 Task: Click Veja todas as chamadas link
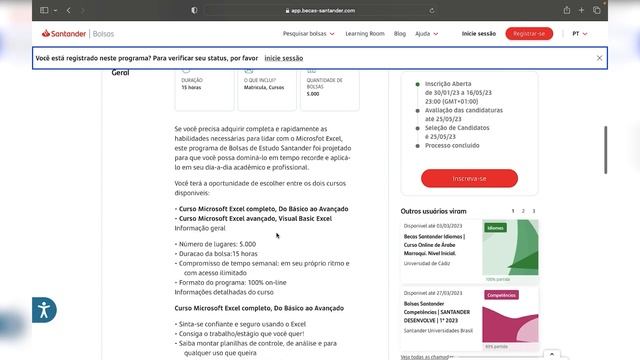coord(427,357)
